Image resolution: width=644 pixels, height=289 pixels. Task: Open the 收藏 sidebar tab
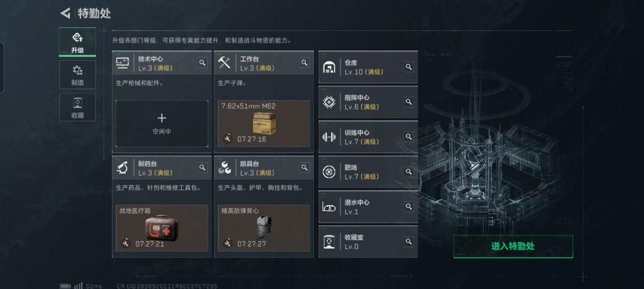77,107
